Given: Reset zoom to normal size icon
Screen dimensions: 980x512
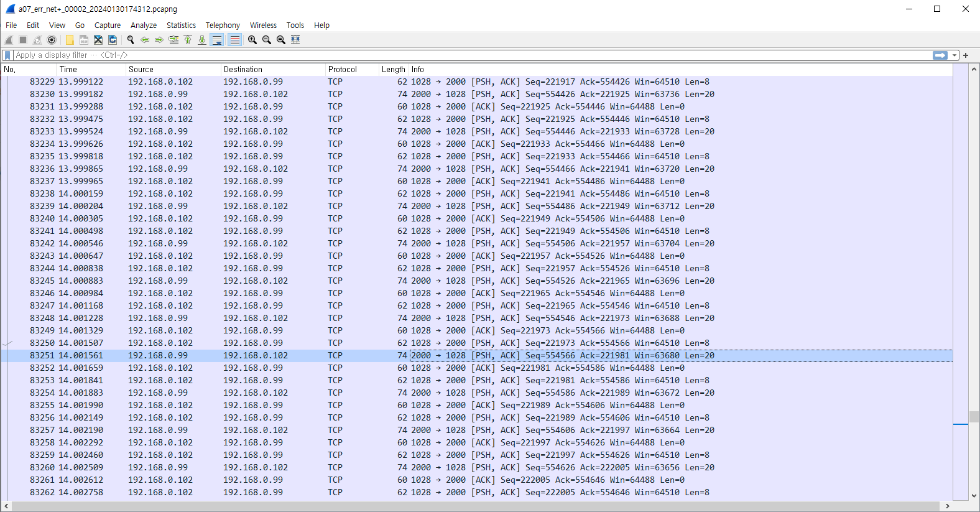Looking at the screenshot, I should (x=281, y=40).
